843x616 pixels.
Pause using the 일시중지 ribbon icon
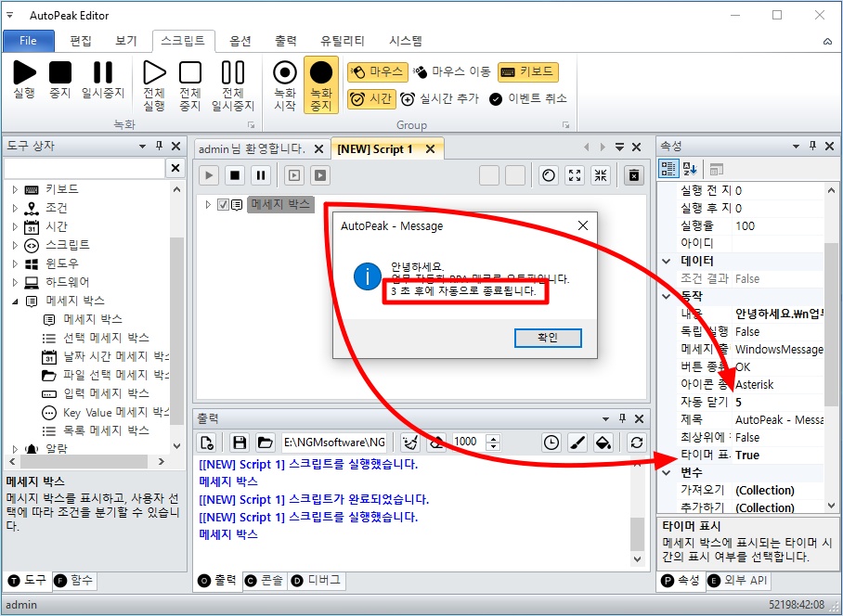click(x=103, y=79)
